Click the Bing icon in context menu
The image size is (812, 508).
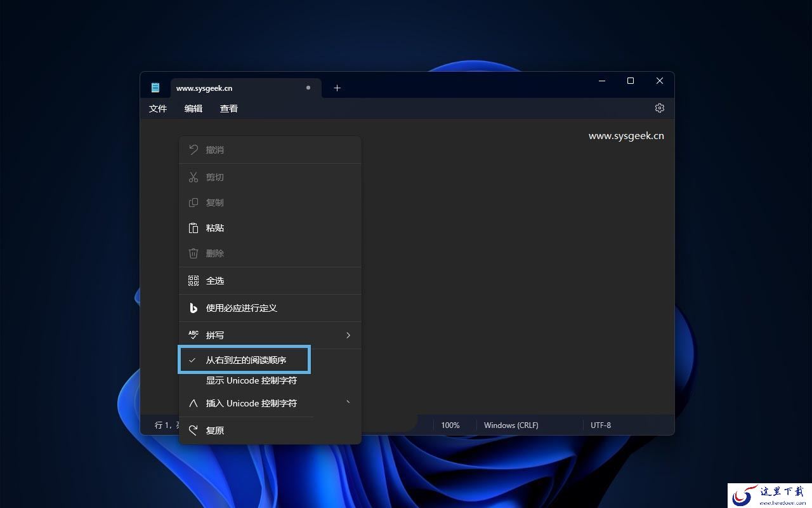click(x=193, y=308)
